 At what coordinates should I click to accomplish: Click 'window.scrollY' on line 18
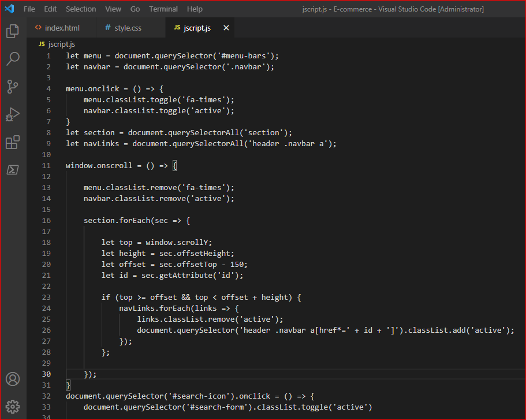(x=177, y=243)
